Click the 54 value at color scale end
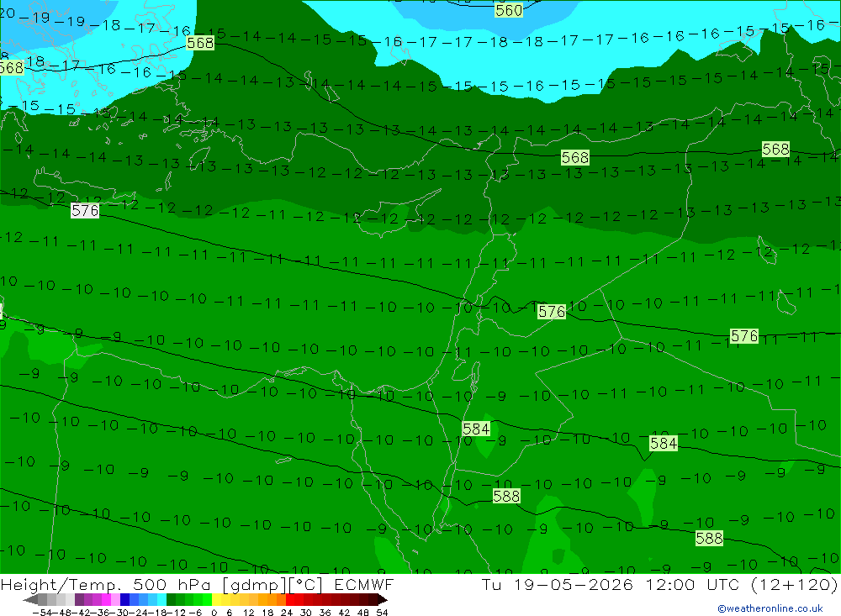The height and width of the screenshot is (616, 841). pyautogui.click(x=382, y=613)
